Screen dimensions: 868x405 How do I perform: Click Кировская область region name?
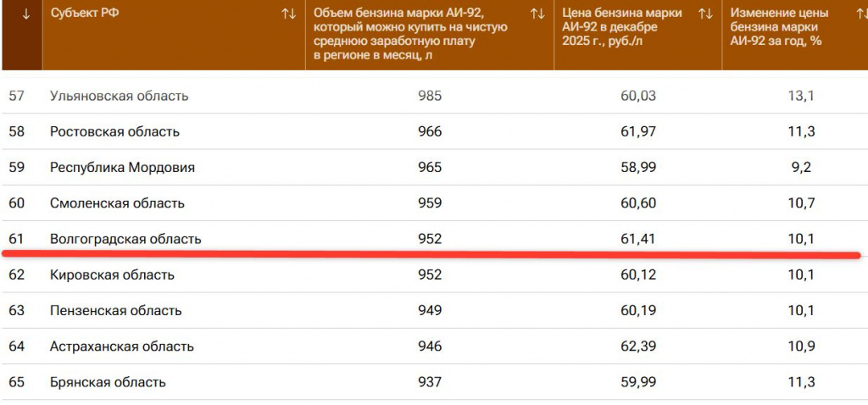(x=112, y=275)
